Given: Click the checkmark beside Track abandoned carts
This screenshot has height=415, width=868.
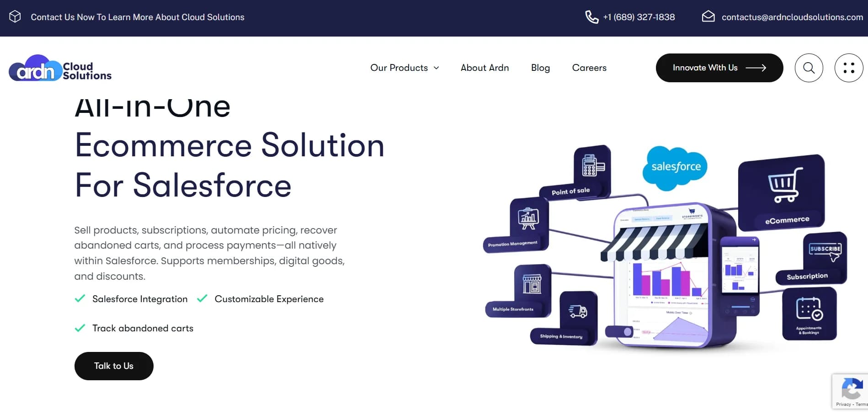Looking at the screenshot, I should coord(80,328).
